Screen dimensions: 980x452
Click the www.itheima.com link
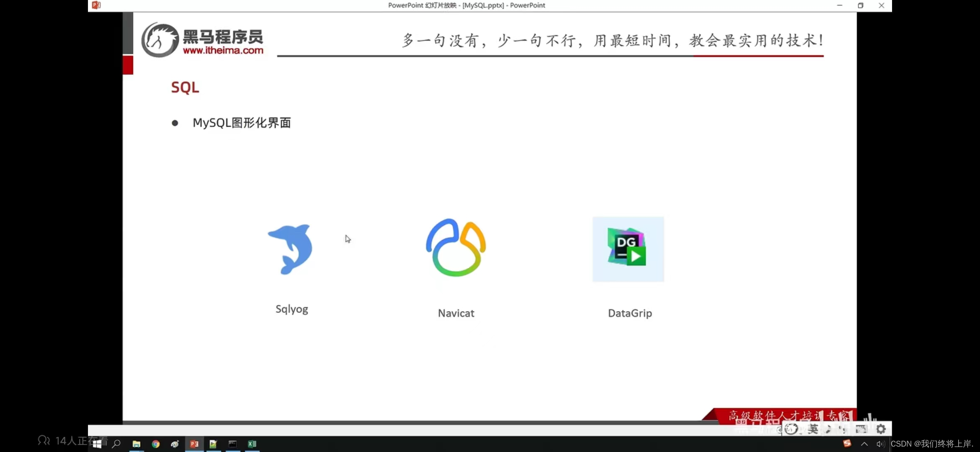pos(223,50)
